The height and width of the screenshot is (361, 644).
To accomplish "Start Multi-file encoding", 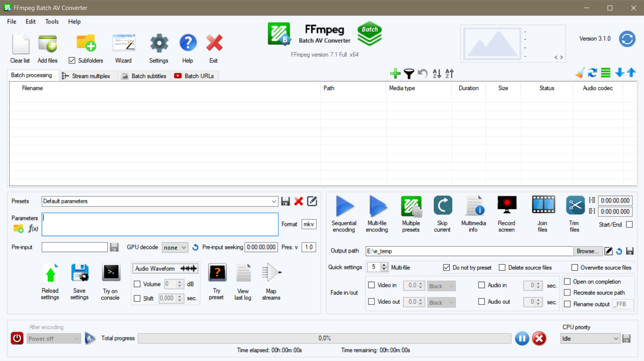I will point(378,207).
